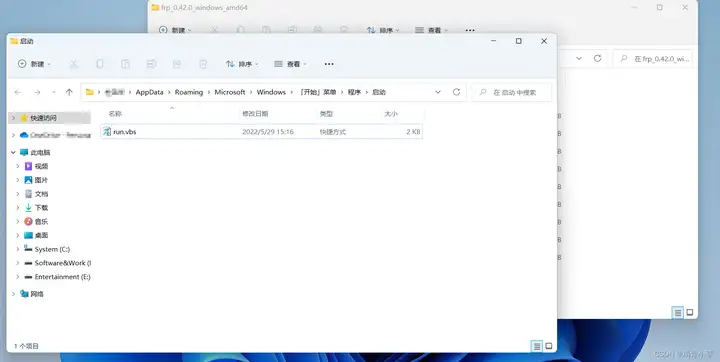Click the 在 启动 中搜索 search box
Viewport: 720px width, 362px height.
pos(512,92)
